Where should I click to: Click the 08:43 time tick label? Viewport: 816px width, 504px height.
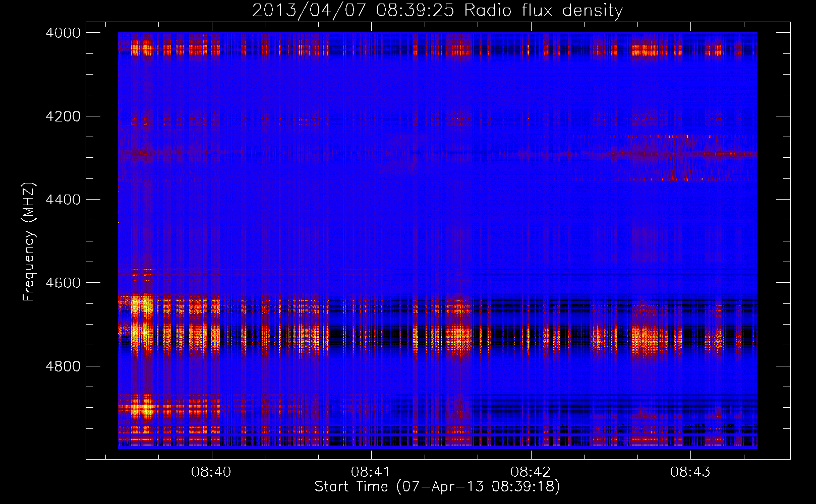690,472
